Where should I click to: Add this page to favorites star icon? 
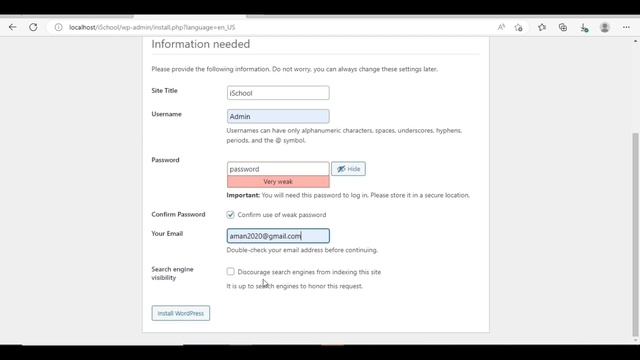[518, 27]
